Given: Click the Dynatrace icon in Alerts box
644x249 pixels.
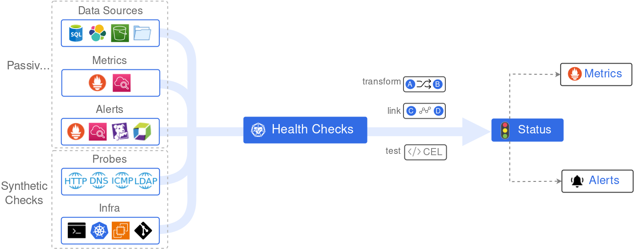Looking at the screenshot, I should (x=142, y=131).
